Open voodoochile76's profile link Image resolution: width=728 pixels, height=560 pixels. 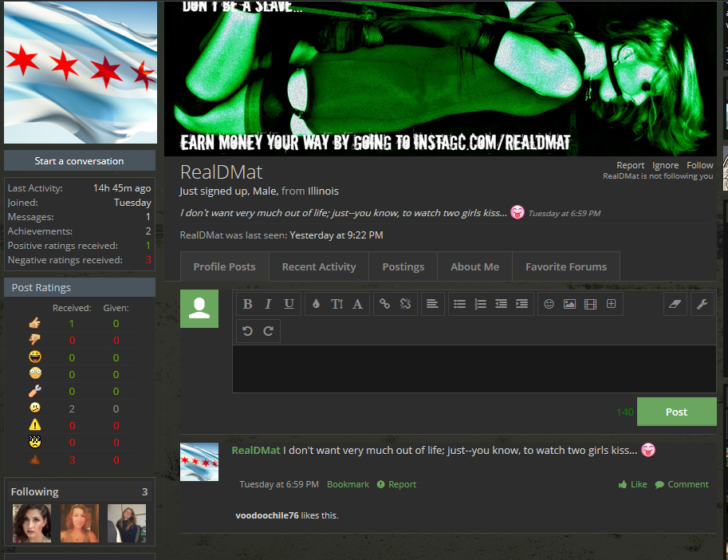267,515
